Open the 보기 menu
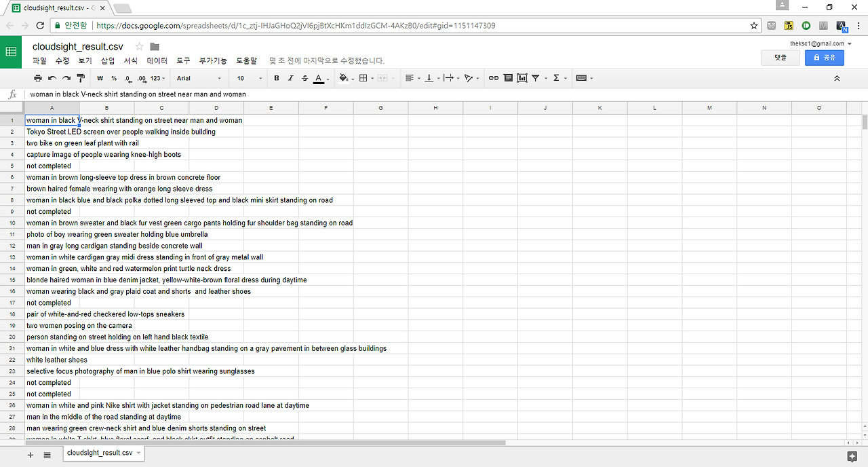Image resolution: width=868 pixels, height=467 pixels. point(85,60)
